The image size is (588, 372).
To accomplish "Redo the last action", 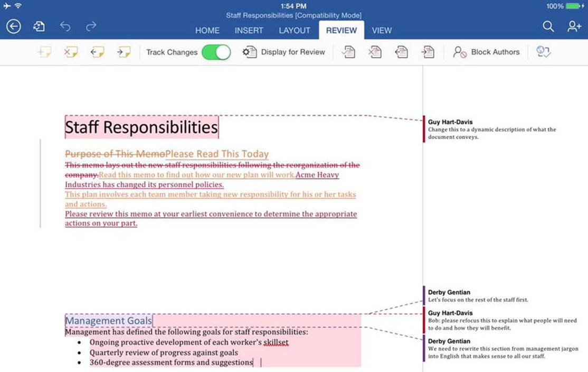I will [x=91, y=26].
